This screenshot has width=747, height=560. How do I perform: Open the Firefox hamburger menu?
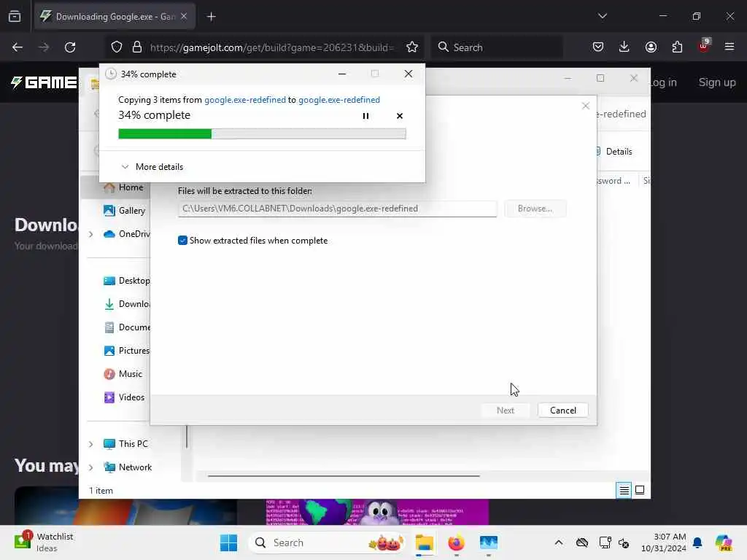(x=729, y=47)
